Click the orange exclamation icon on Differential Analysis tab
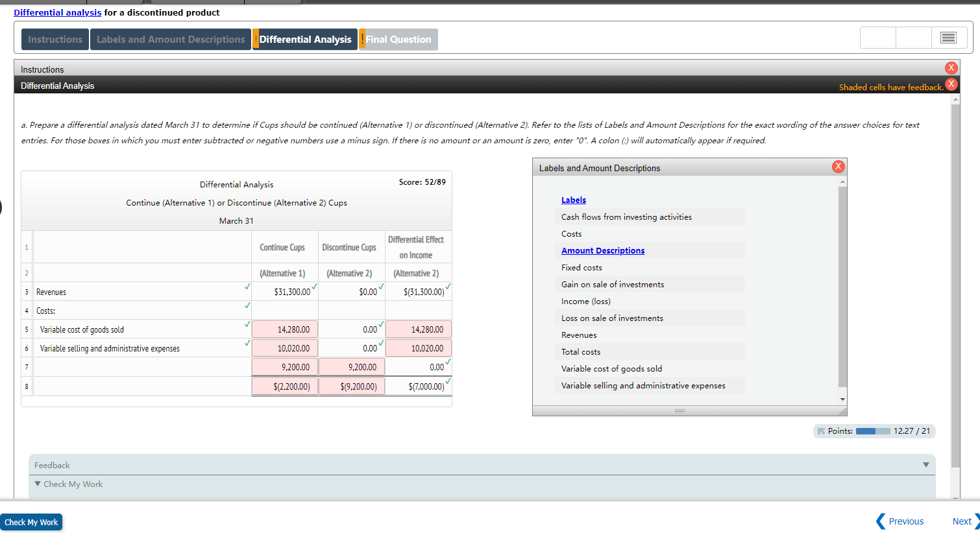Screen dimensions: 980x533 coord(256,39)
